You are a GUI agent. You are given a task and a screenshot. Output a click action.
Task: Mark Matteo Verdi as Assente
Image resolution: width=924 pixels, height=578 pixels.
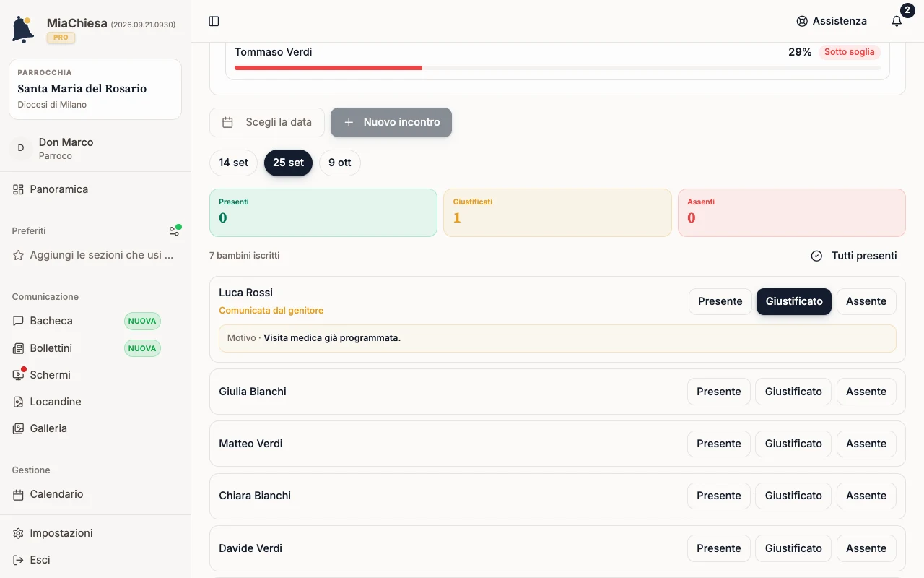click(866, 444)
